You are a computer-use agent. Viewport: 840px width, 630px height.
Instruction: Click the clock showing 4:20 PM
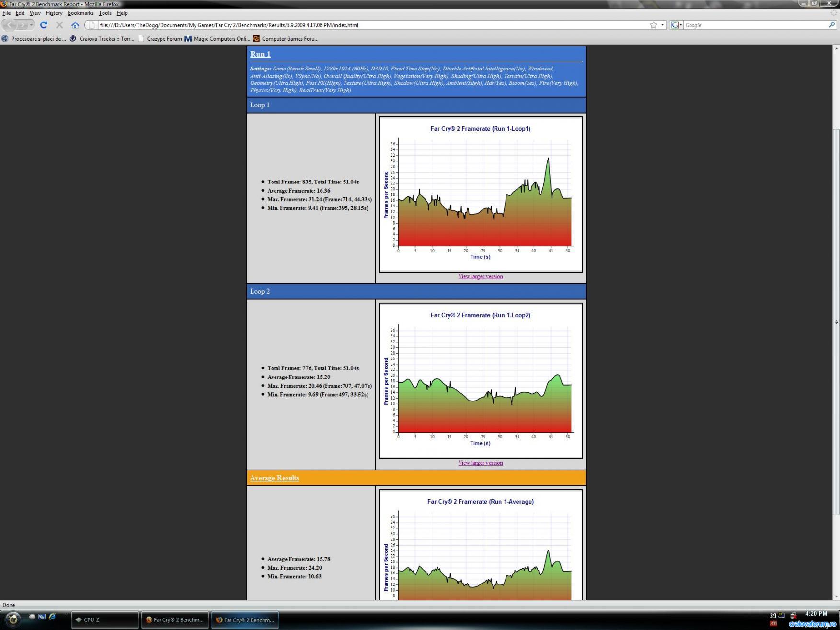pyautogui.click(x=816, y=614)
